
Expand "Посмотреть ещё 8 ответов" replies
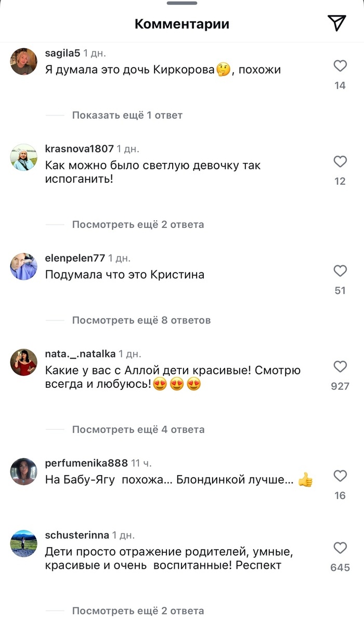pyautogui.click(x=141, y=320)
